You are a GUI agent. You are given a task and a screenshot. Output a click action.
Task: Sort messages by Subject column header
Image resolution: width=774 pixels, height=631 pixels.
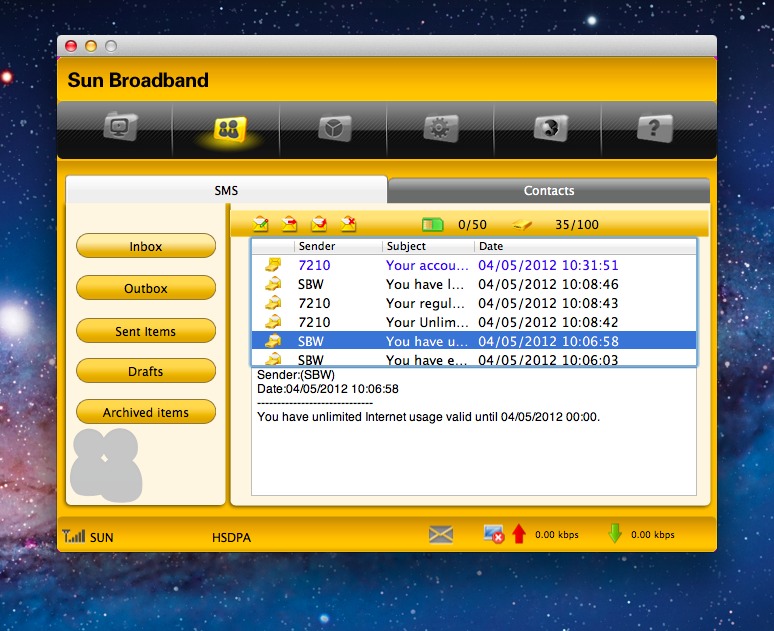click(428, 246)
